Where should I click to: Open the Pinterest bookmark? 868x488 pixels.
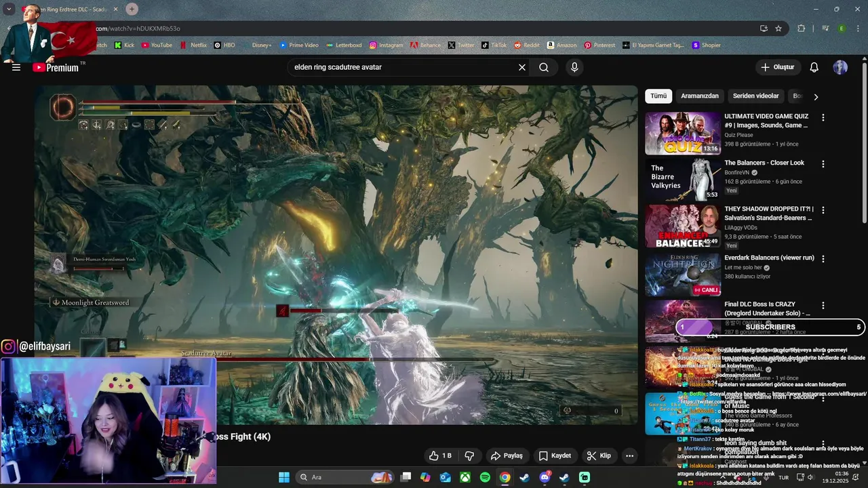599,45
